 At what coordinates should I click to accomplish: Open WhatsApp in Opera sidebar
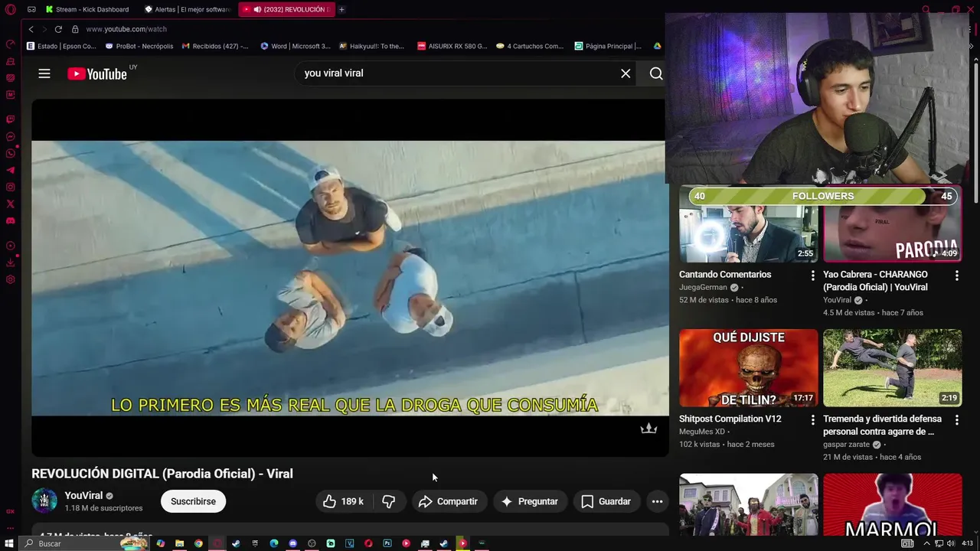point(10,154)
